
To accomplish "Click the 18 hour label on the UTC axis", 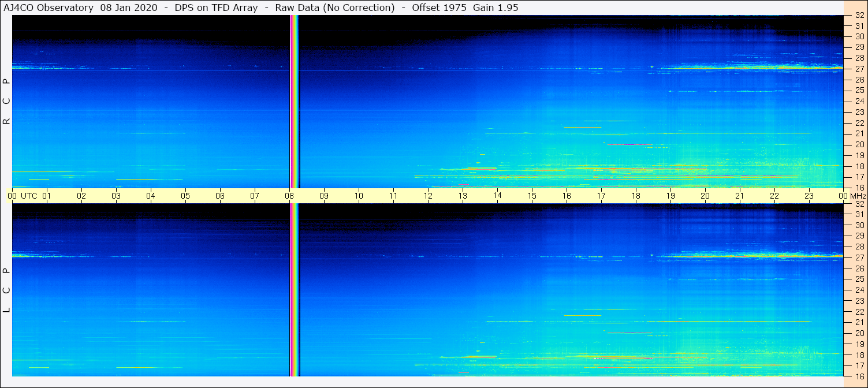I will (636, 196).
